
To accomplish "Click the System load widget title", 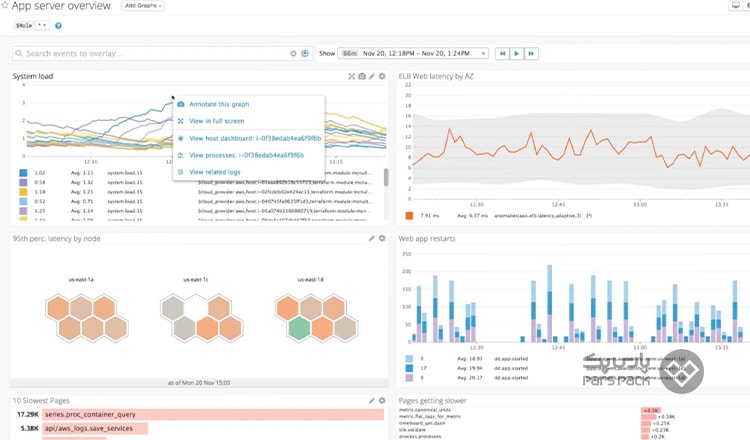I will [x=33, y=76].
